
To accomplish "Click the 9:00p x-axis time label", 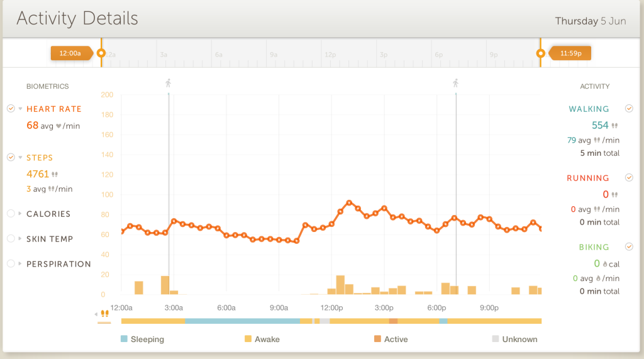I will click(489, 307).
